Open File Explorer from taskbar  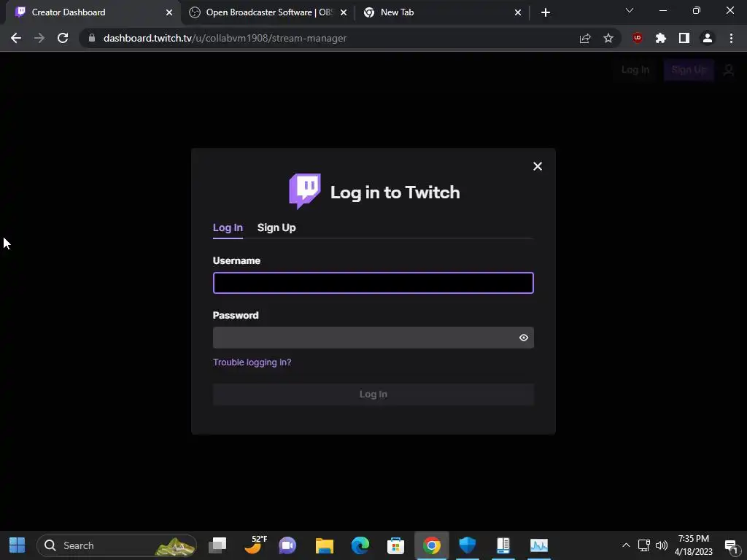click(325, 545)
